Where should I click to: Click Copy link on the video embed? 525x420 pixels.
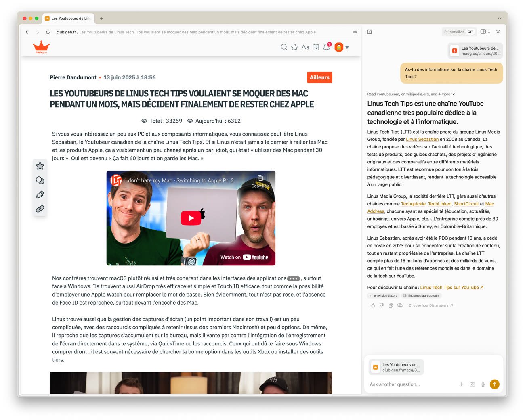[x=260, y=181]
